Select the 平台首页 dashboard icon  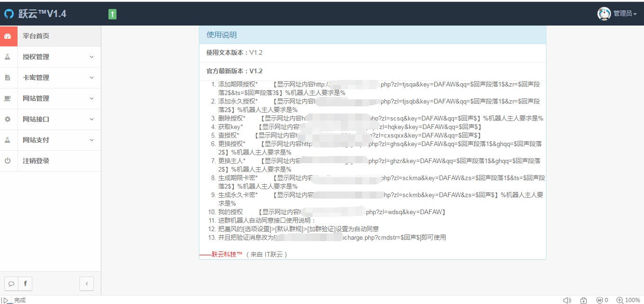coord(9,35)
